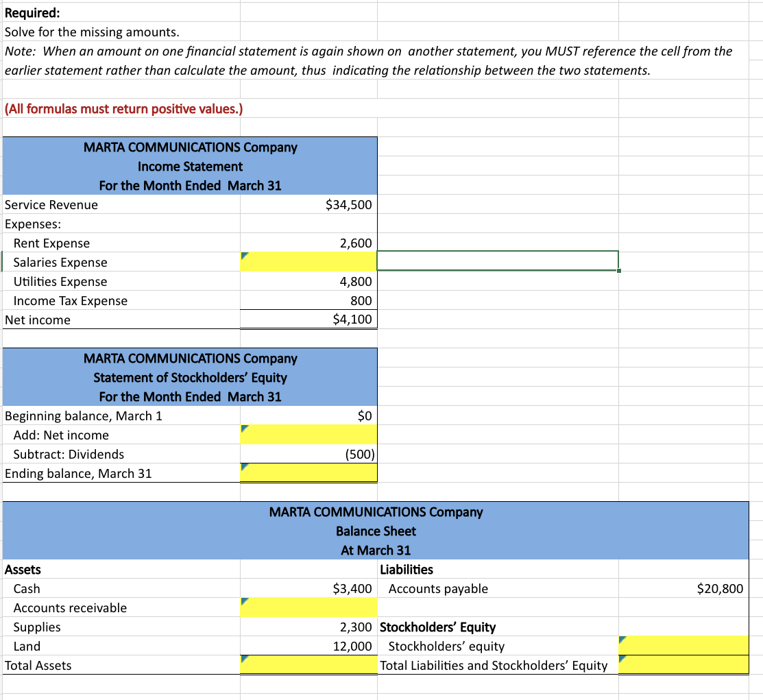The height and width of the screenshot is (700, 763).
Task: Select the yellow Add: Net income cell
Action: pyautogui.click(x=308, y=435)
